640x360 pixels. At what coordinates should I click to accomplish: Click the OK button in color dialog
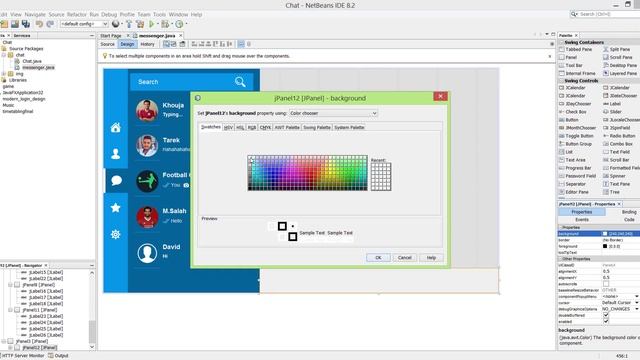coord(378,258)
